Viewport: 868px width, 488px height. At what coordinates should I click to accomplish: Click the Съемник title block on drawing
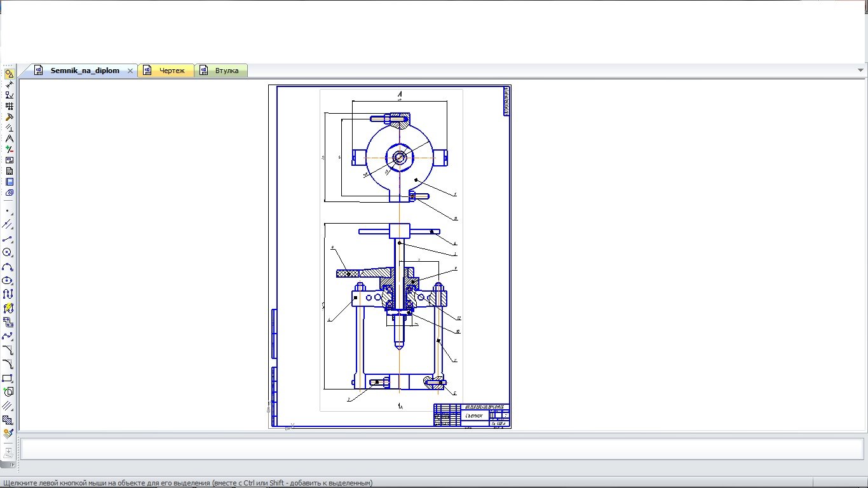pos(474,416)
